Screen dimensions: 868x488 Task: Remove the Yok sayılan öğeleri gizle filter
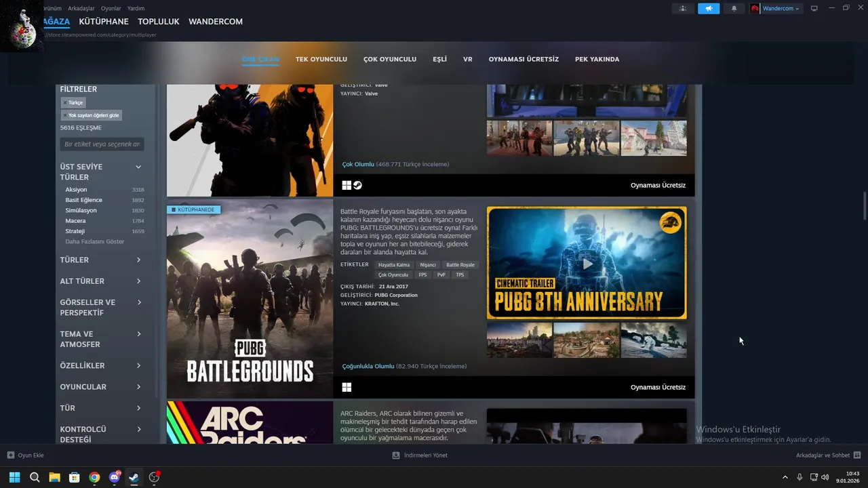point(92,115)
